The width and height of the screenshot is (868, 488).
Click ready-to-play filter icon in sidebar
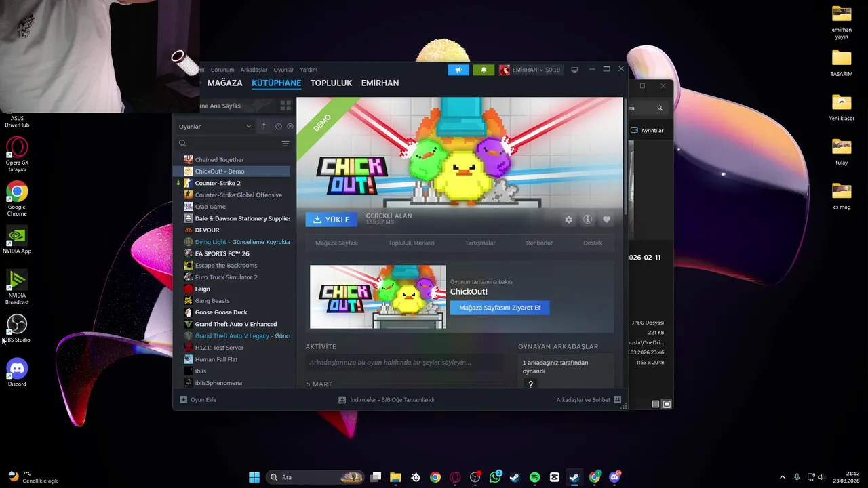pyautogui.click(x=290, y=127)
